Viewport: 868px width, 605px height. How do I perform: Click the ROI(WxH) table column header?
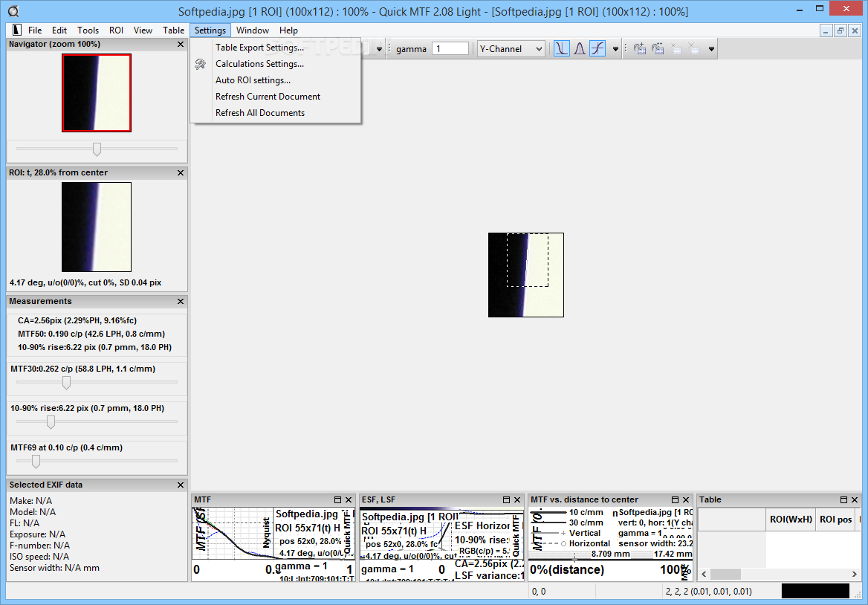click(791, 520)
